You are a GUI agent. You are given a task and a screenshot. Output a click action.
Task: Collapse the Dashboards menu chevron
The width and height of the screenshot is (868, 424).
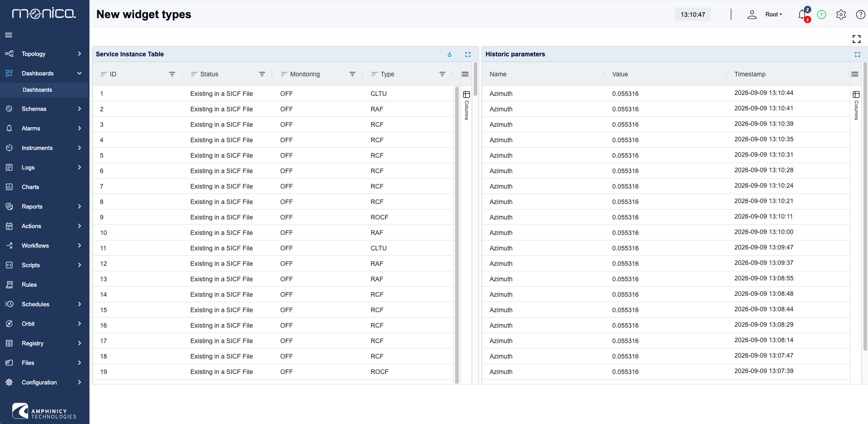pyautogui.click(x=79, y=73)
